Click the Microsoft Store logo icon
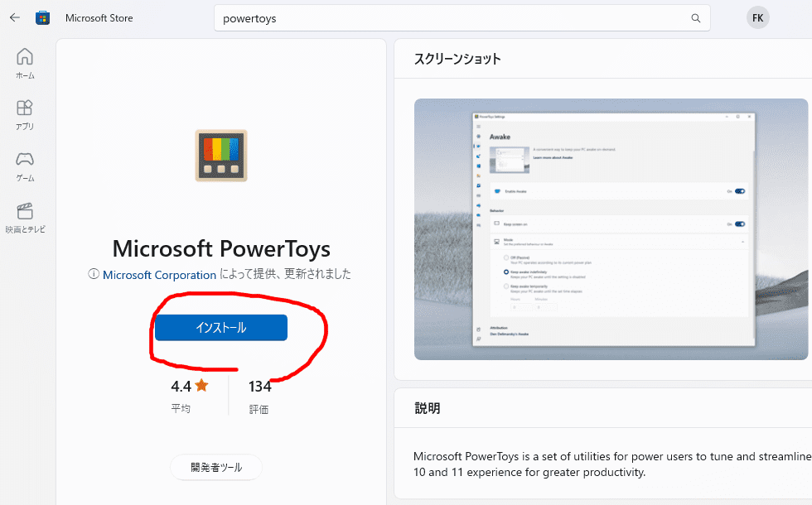 (42, 18)
